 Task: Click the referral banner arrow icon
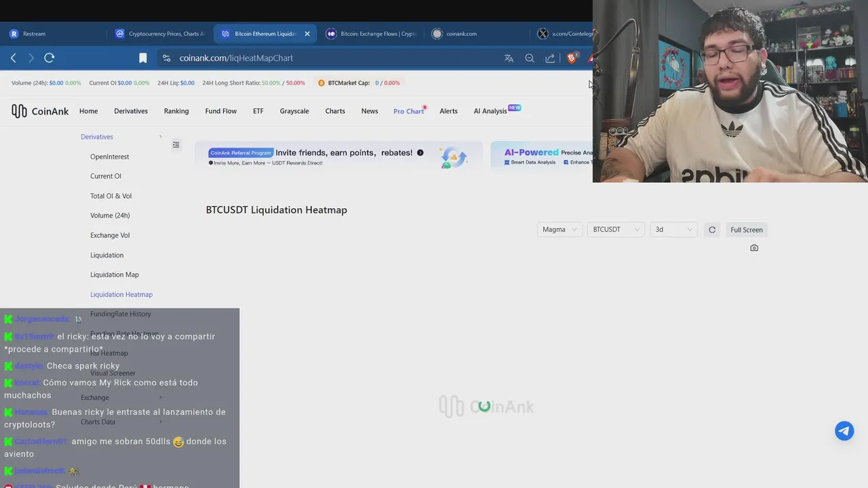click(x=420, y=152)
